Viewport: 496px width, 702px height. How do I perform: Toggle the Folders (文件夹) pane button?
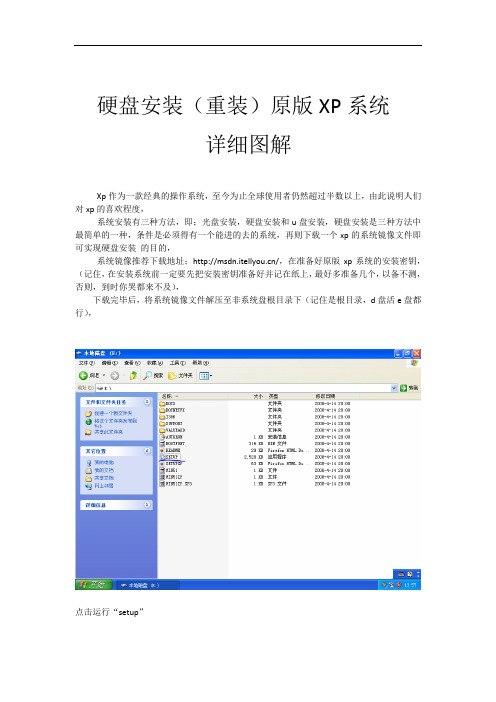[180, 376]
